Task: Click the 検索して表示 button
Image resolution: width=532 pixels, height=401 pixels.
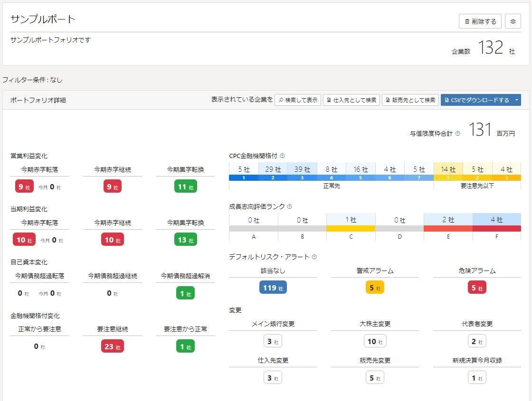Action: [x=298, y=100]
